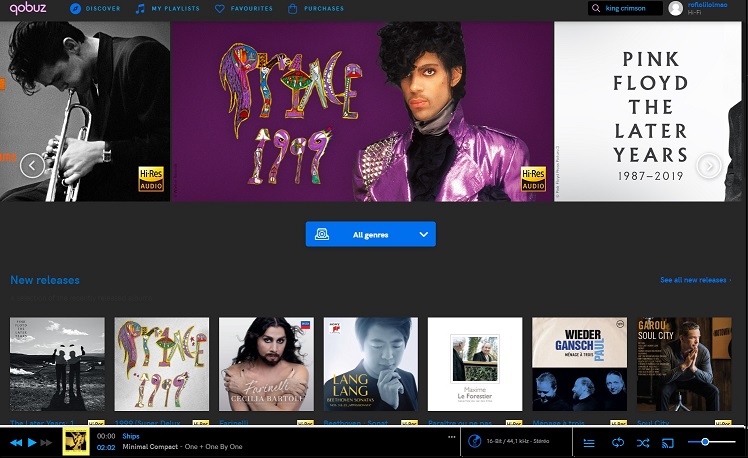The image size is (748, 458).
Task: Skip to next track
Action: 46,443
